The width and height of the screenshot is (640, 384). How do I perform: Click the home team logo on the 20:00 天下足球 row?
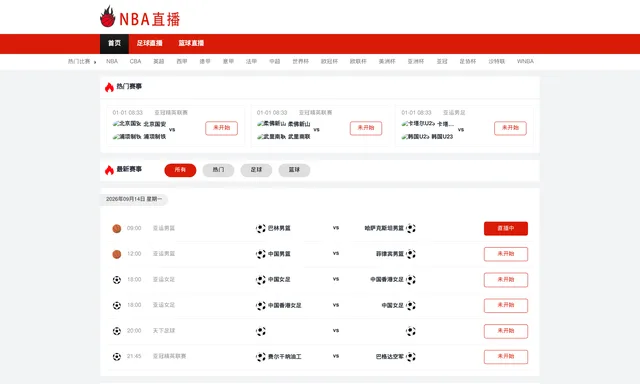click(x=261, y=331)
